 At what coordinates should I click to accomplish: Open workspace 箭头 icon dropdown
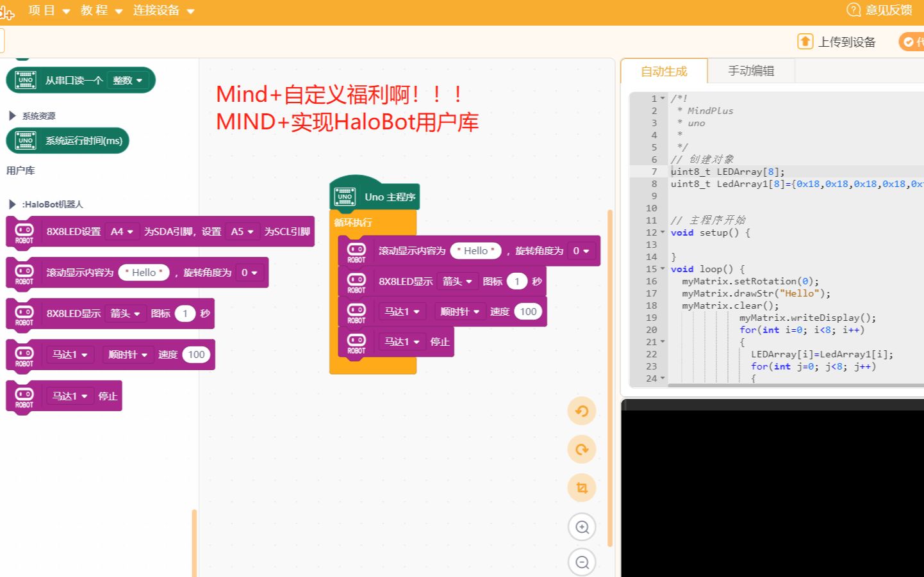457,281
